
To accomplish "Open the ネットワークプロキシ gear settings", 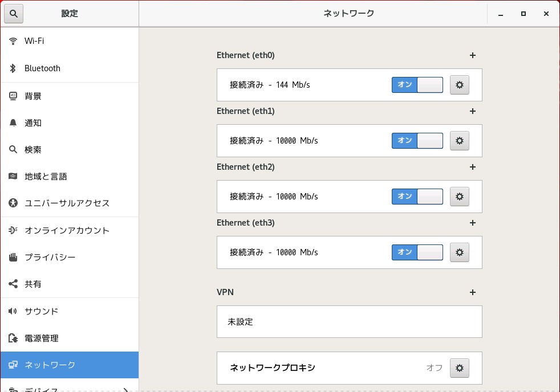I will [x=459, y=368].
